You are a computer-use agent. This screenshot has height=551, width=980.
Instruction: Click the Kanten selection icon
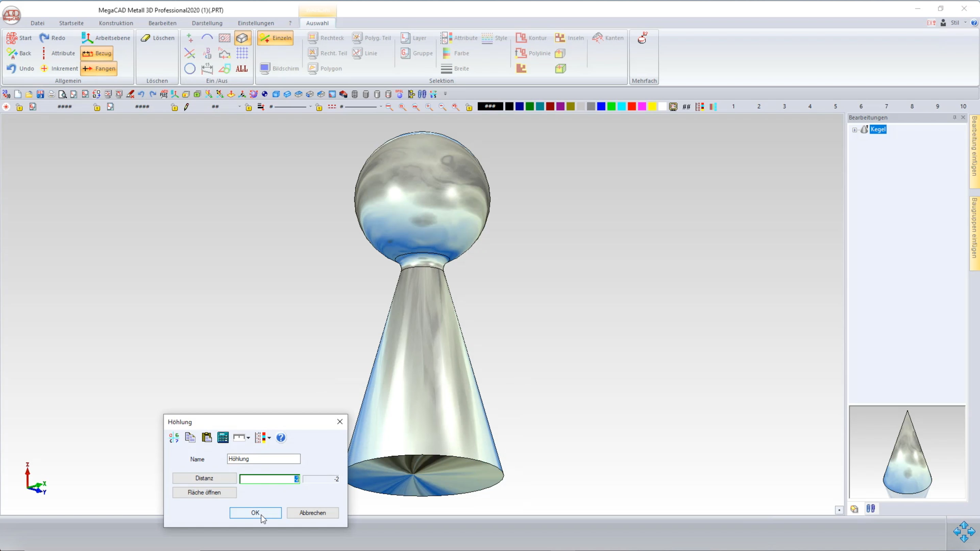tap(598, 38)
